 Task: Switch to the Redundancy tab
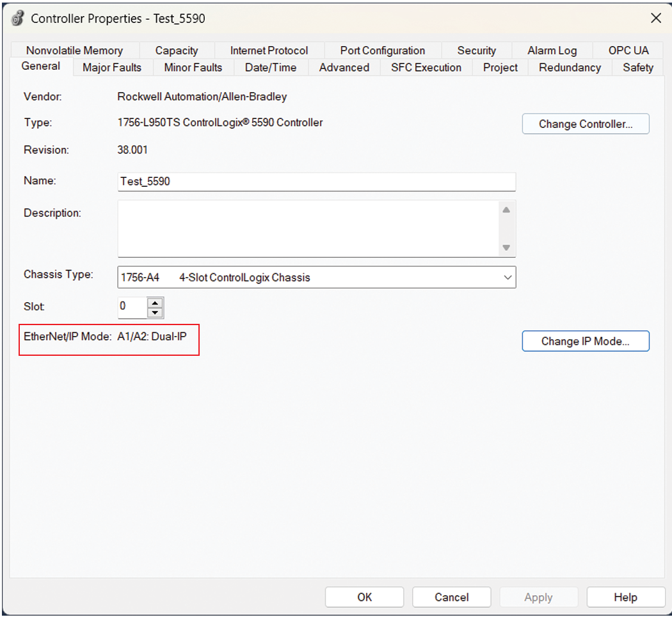[568, 67]
